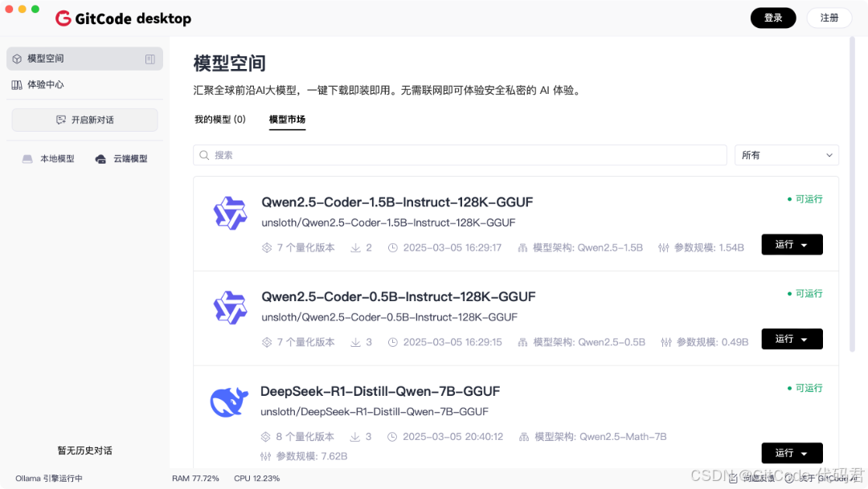Select the 模型市场 tab

[x=287, y=120]
